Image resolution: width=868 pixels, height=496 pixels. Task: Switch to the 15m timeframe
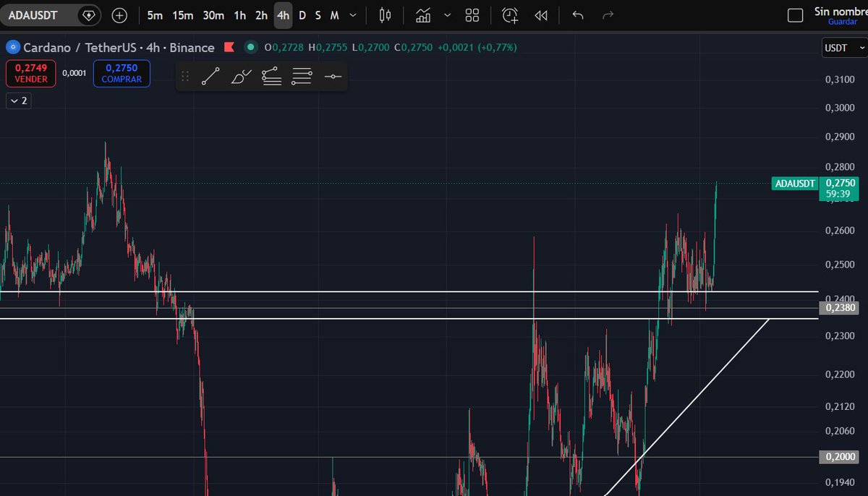pos(183,14)
